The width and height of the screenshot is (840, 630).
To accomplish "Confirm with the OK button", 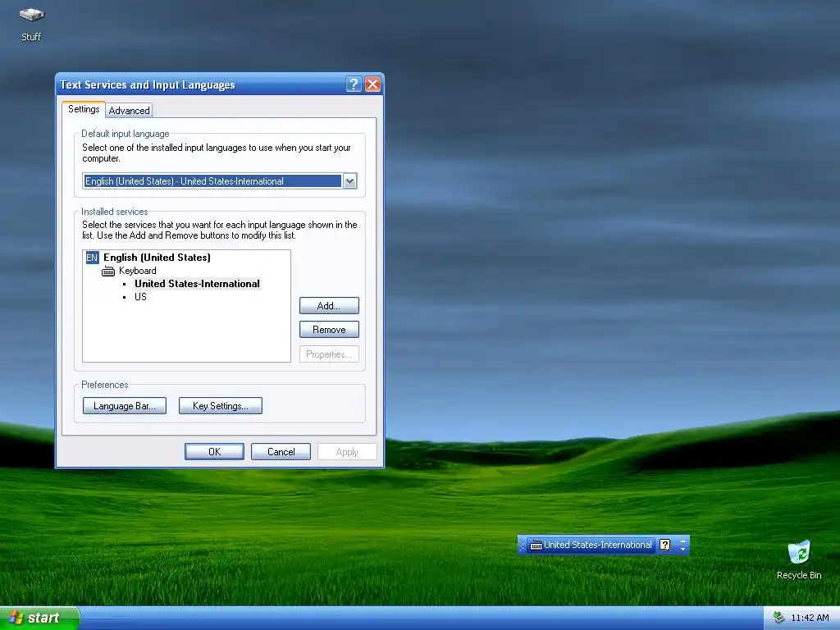I will tap(214, 452).
